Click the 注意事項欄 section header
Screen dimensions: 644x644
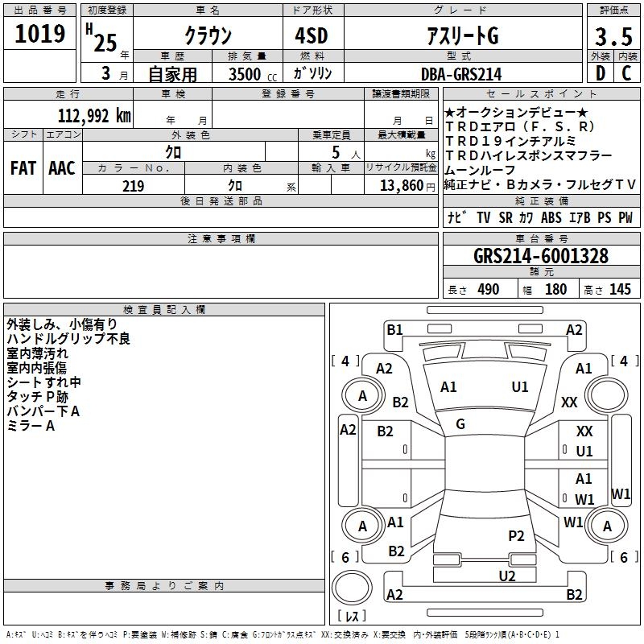point(221,238)
